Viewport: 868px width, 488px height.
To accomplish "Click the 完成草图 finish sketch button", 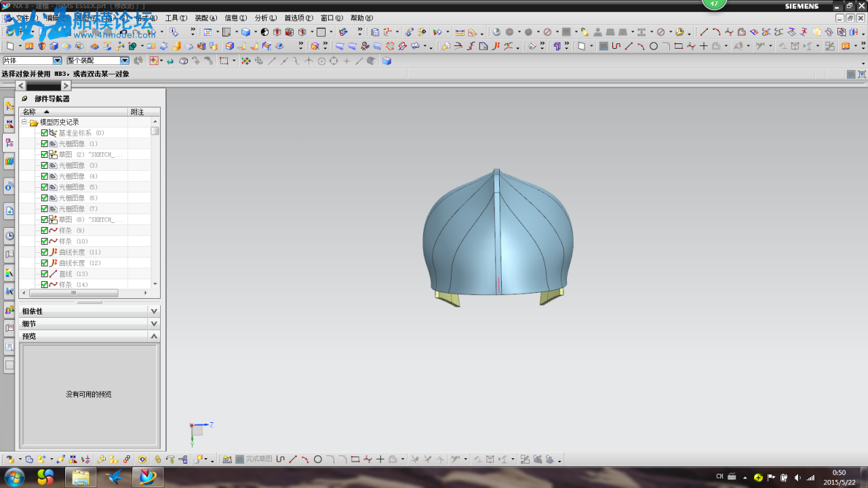I will pos(253,459).
